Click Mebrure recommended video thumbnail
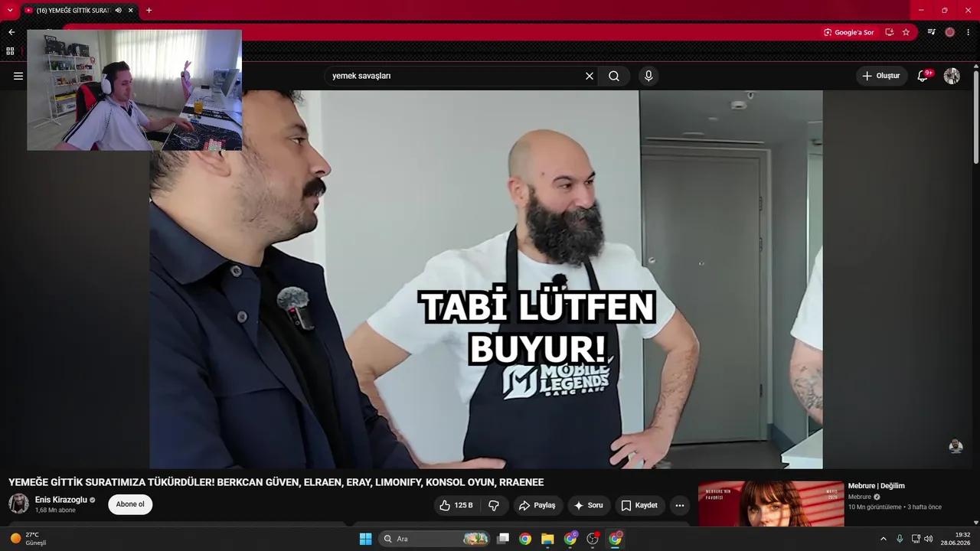The width and height of the screenshot is (980, 551). pos(771,504)
